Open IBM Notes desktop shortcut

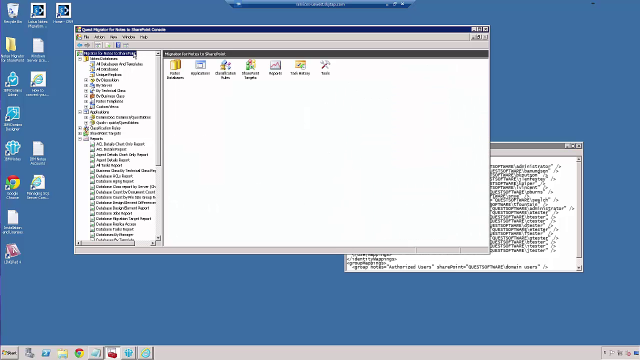click(13, 150)
